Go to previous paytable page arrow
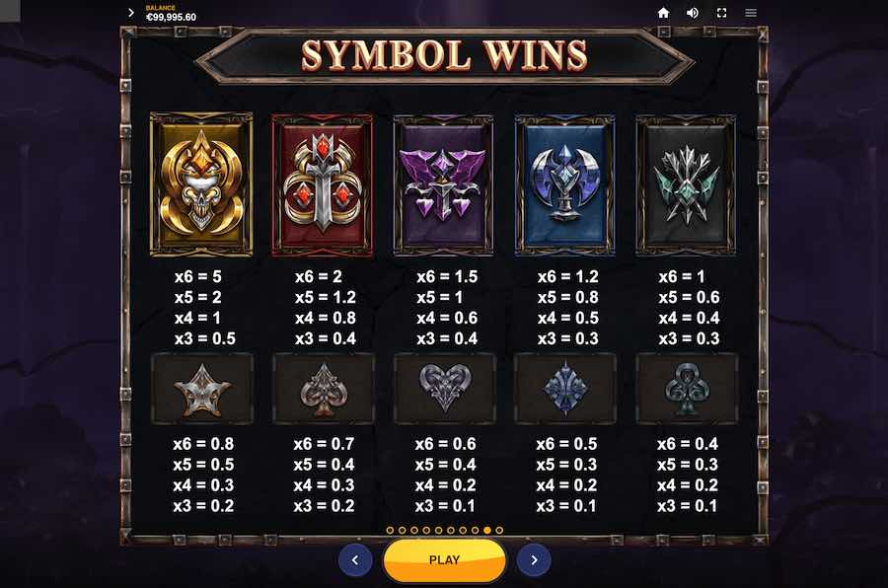This screenshot has width=888, height=588. (x=355, y=560)
